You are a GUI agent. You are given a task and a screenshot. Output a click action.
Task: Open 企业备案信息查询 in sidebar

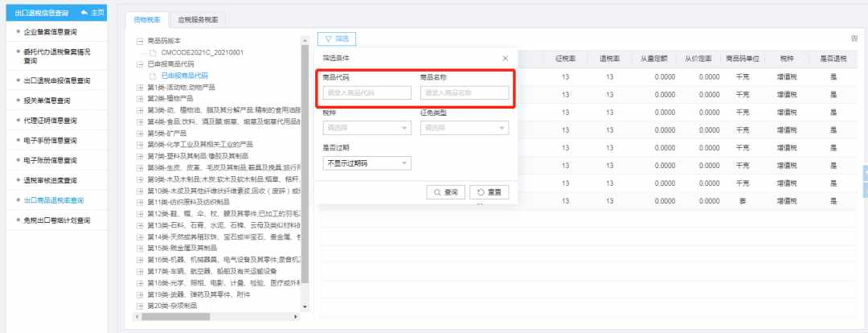[51, 32]
